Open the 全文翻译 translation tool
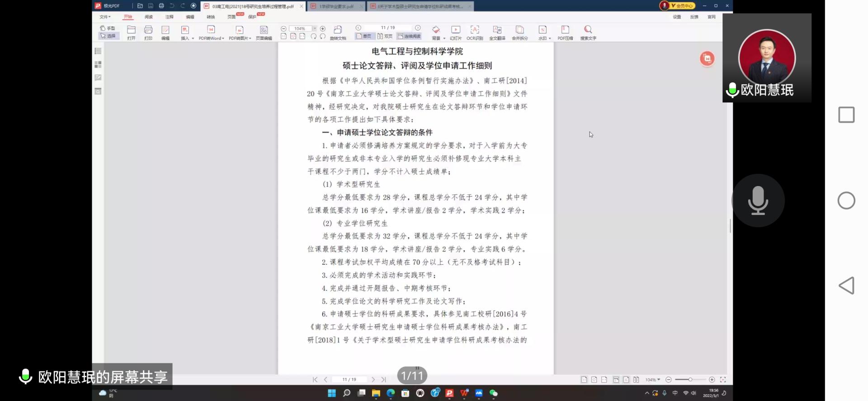868x401 pixels. tap(497, 30)
